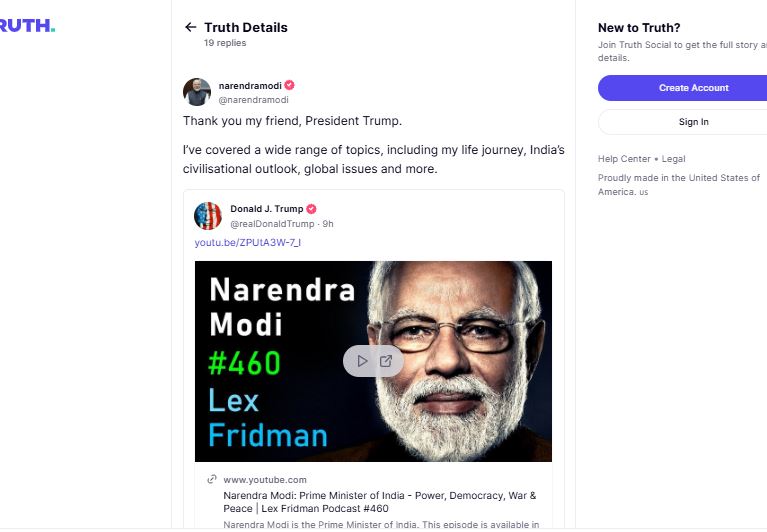Click the back arrow beside Truth Details
Viewport: 767px width, 532px height.
click(191, 27)
